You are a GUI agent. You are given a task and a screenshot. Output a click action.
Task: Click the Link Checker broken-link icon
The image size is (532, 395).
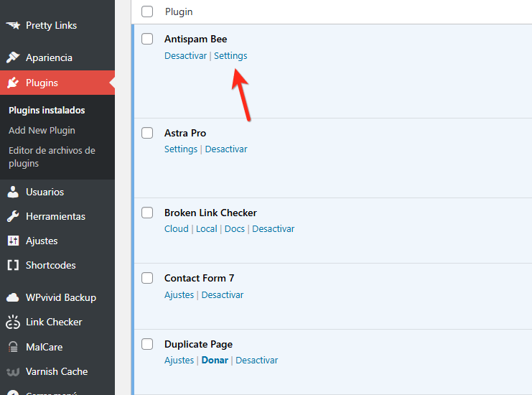pos(13,322)
